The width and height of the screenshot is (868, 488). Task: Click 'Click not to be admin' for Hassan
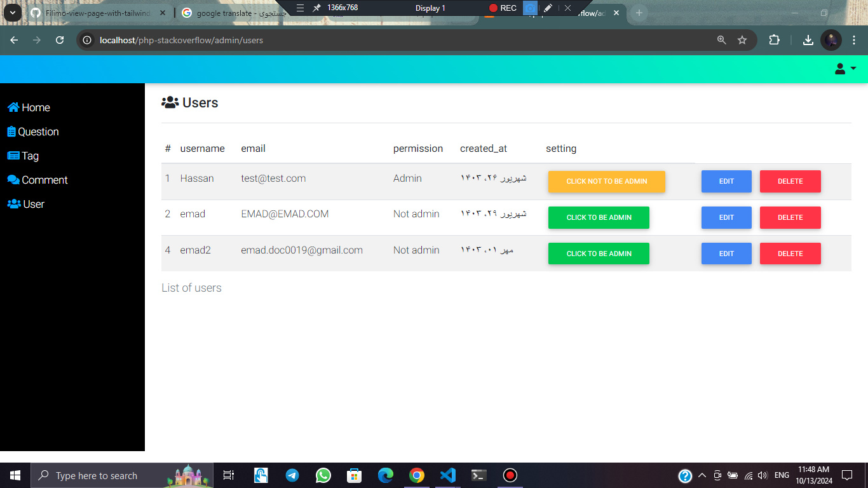[607, 181]
